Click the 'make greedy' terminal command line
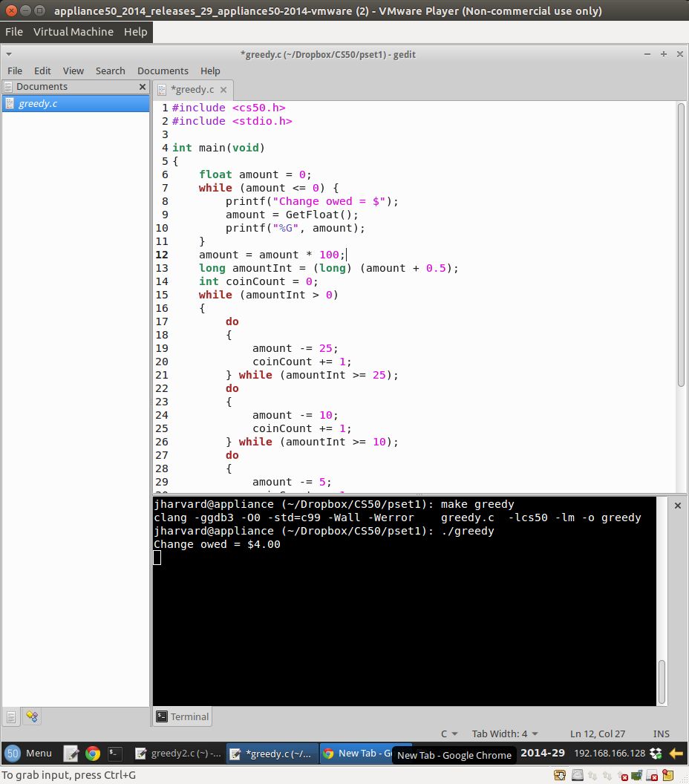Screen dimensions: 689x784 [x=333, y=504]
